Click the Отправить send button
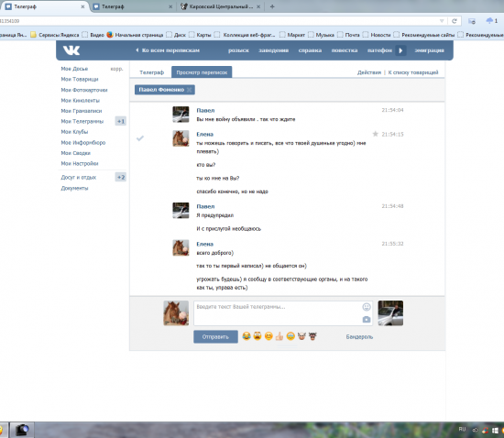 (215, 337)
